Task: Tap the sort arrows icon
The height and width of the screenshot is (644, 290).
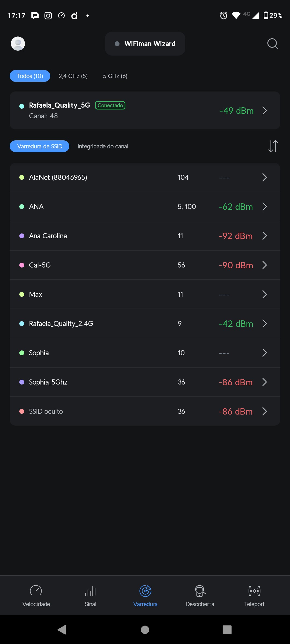Action: click(273, 146)
